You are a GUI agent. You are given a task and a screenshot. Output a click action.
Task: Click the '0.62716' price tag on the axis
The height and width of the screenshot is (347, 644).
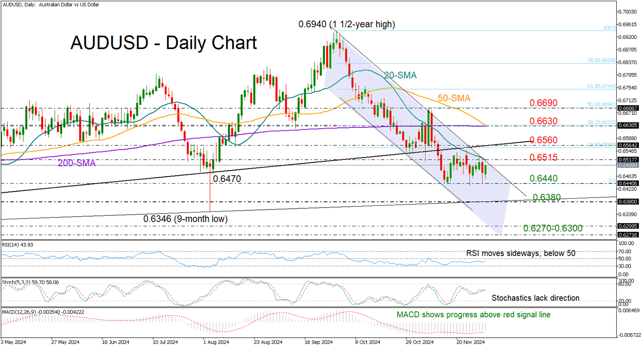628,235
